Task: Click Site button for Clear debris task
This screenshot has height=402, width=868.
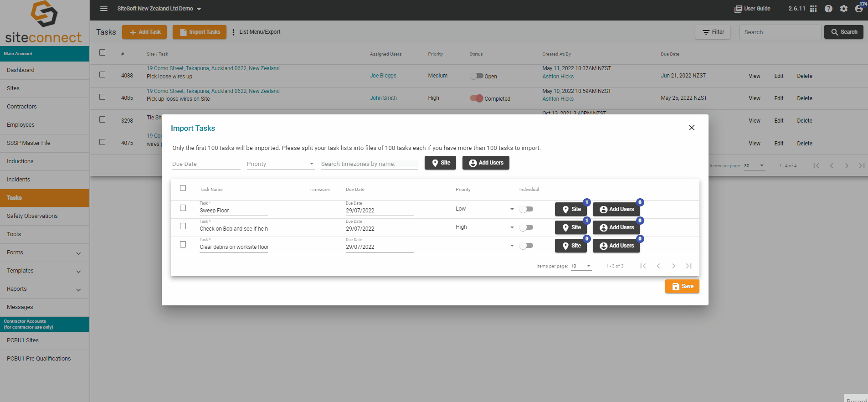Action: point(571,246)
